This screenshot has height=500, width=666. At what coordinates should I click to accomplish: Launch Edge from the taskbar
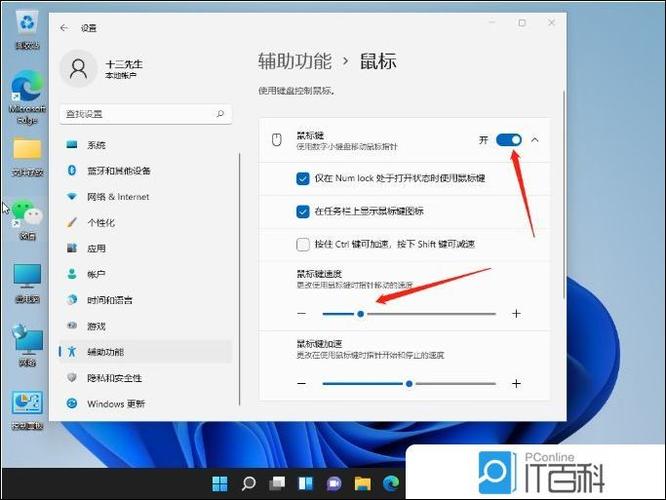pyautogui.click(x=391, y=483)
